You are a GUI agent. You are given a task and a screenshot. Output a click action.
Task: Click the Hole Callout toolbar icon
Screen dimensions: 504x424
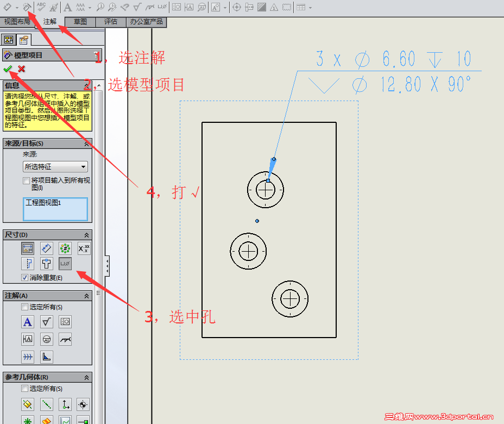pyautogui.click(x=162, y=7)
